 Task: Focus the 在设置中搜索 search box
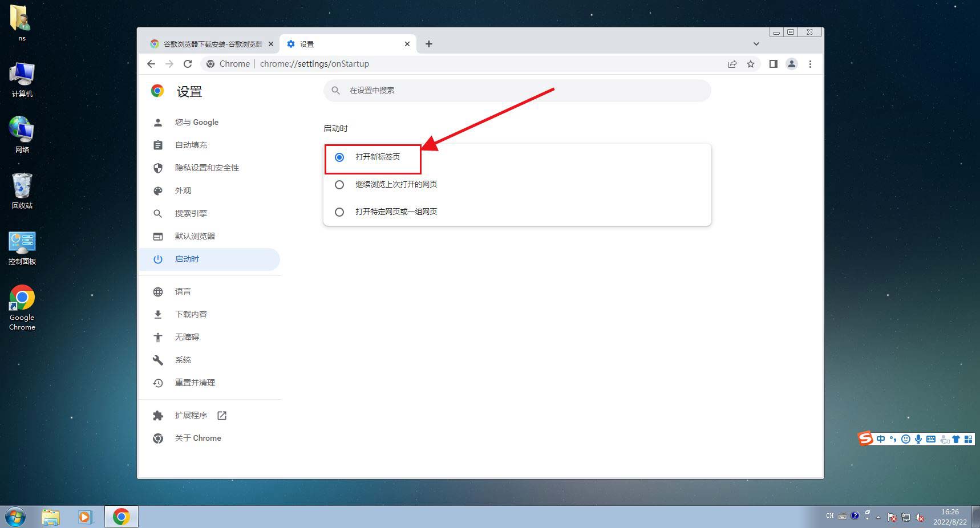(x=517, y=90)
